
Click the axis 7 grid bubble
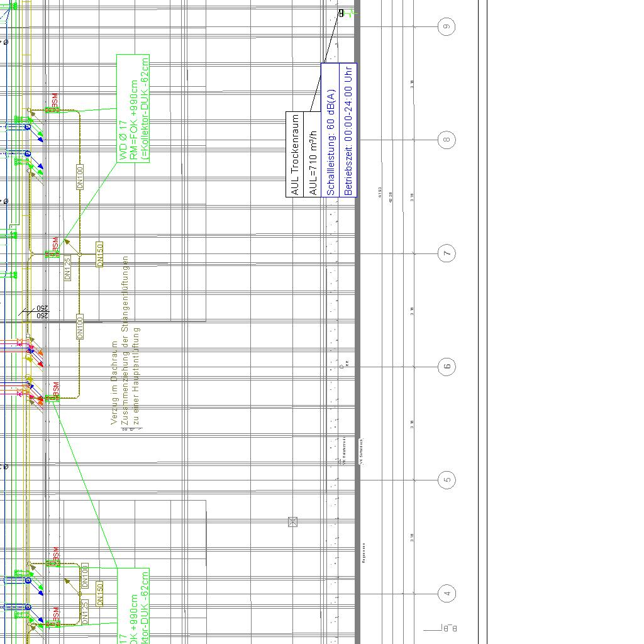pyautogui.click(x=447, y=253)
